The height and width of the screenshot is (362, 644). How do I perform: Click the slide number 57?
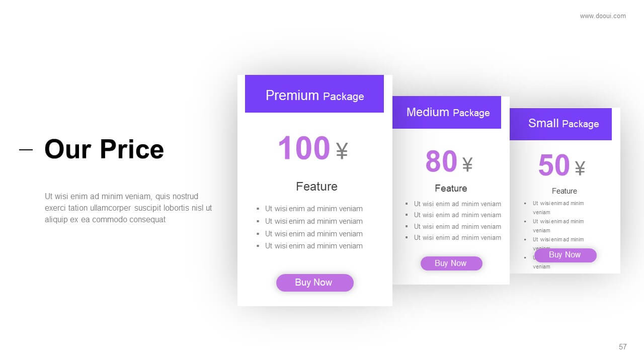click(x=623, y=347)
